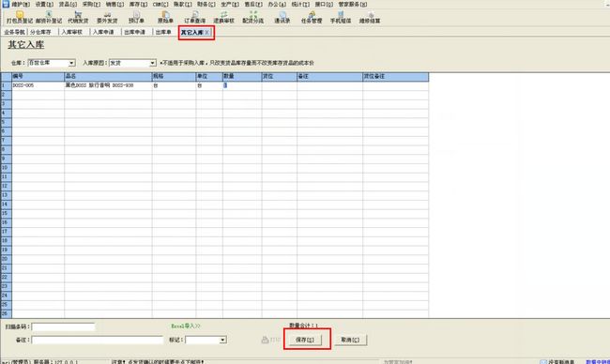Click the 货位备注 column header

396,77
